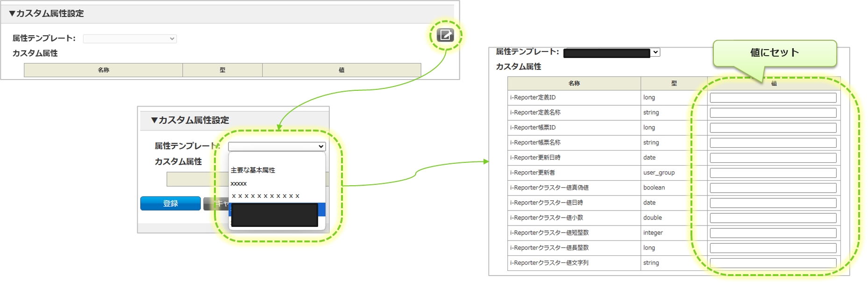Click the value field for i-Reporterクラスター値短整数
868x284 pixels.
(x=773, y=233)
